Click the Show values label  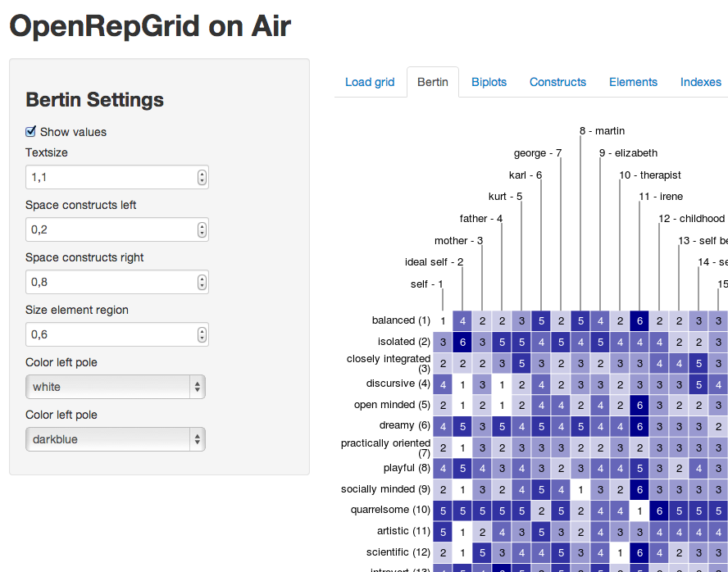tap(73, 132)
